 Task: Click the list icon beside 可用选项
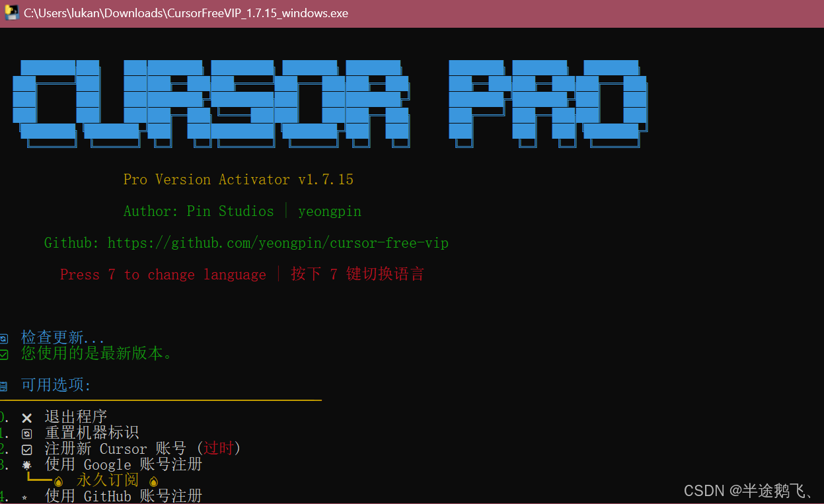pos(3,386)
